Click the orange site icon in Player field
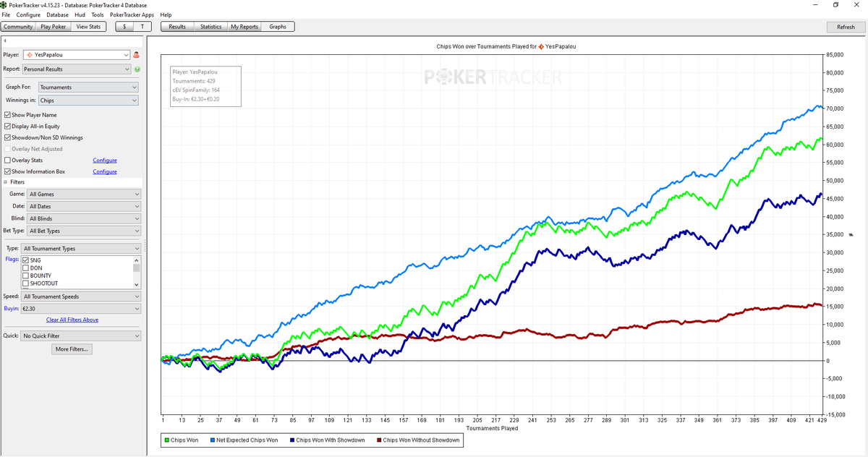 [x=29, y=55]
